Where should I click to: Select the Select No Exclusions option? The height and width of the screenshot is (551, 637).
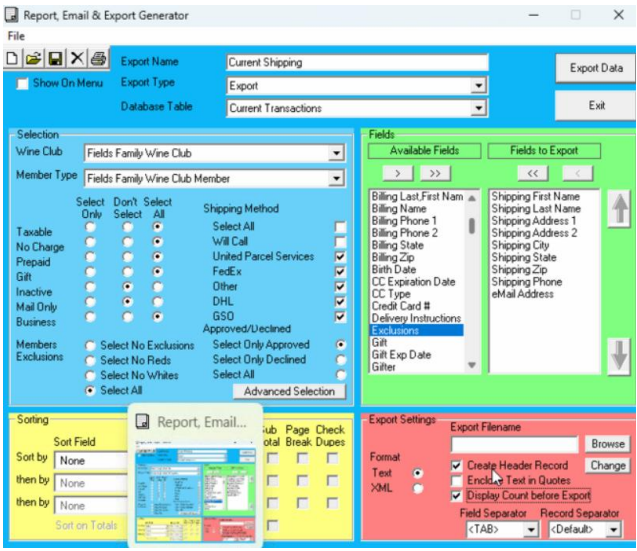click(x=90, y=345)
